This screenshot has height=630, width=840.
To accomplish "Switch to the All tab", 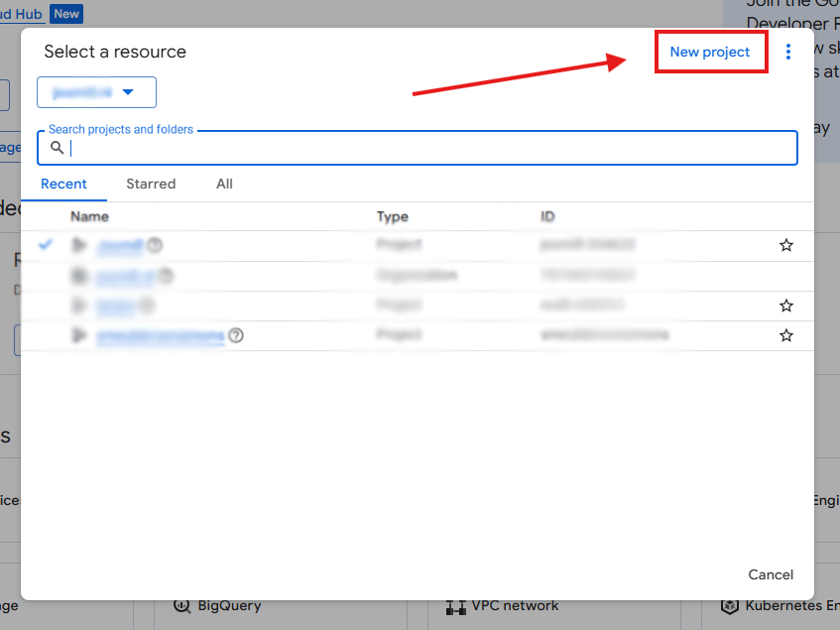I will (224, 184).
